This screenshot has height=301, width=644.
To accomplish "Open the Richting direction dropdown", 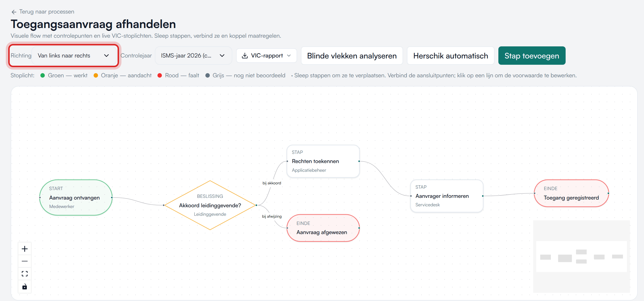I will [74, 55].
